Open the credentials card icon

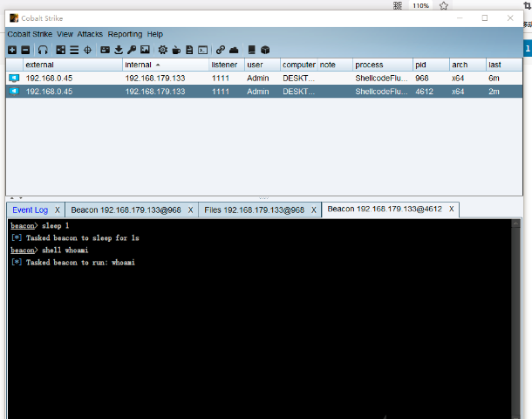(x=106, y=50)
